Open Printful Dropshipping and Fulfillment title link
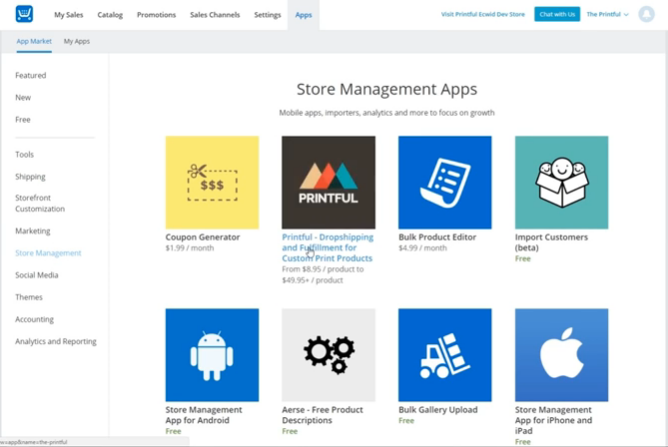Viewport: 668px width, 447px height. tap(328, 248)
